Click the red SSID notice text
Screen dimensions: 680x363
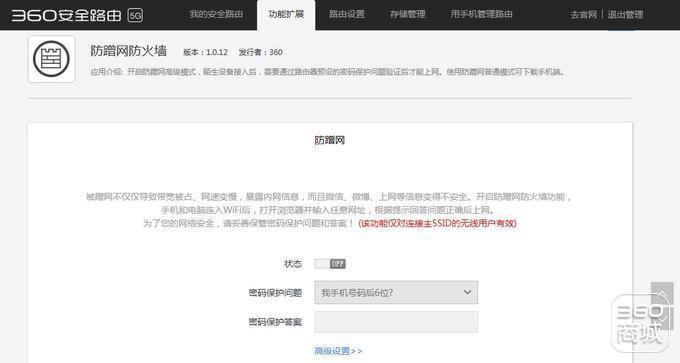[438, 223]
